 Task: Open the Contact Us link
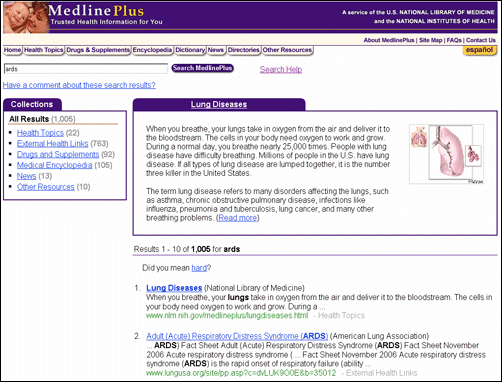[481, 40]
